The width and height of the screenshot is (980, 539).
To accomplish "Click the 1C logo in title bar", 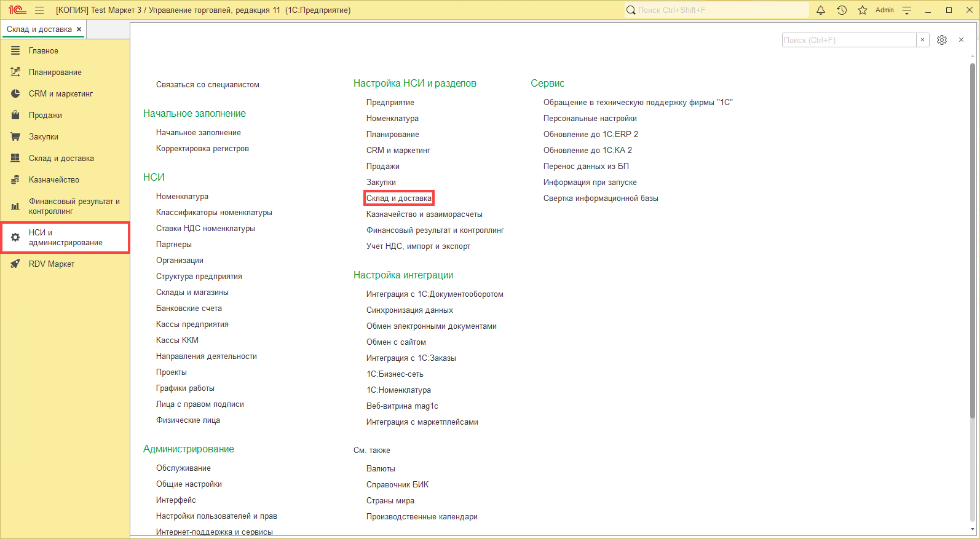I will [x=17, y=10].
